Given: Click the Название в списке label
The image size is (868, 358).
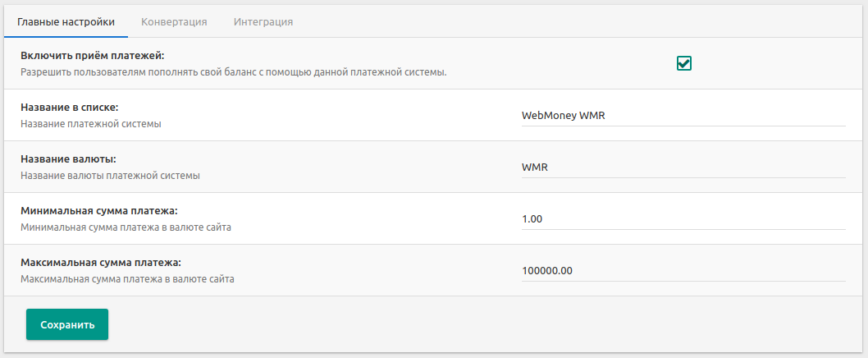Looking at the screenshot, I should [x=70, y=107].
